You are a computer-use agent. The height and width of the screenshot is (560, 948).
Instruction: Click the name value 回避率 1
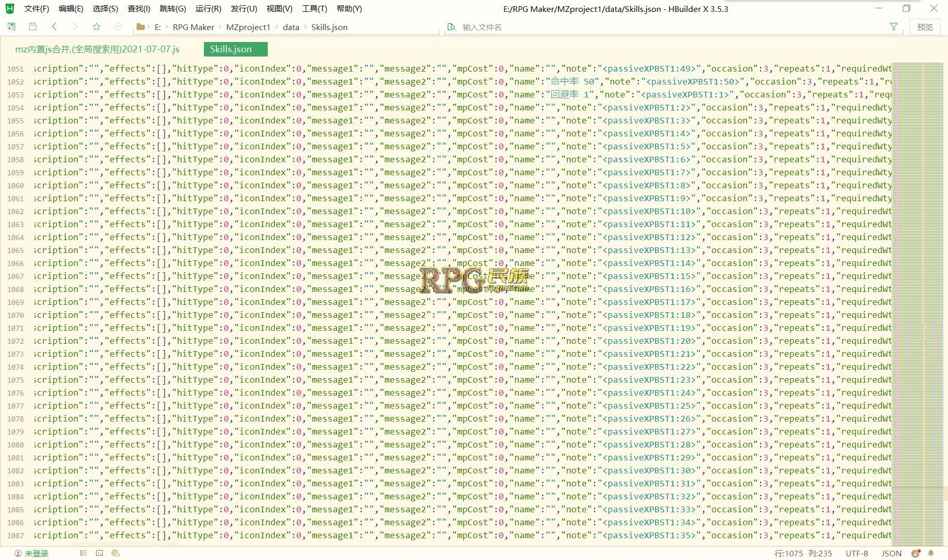coord(570,94)
